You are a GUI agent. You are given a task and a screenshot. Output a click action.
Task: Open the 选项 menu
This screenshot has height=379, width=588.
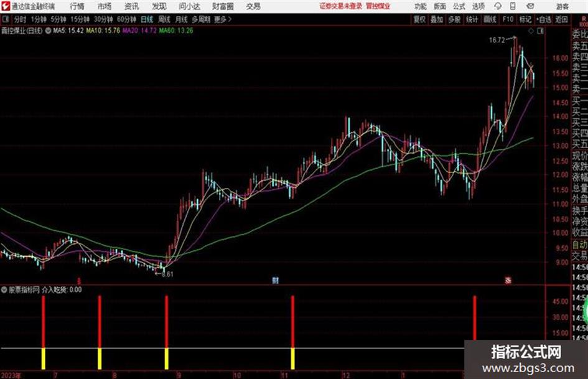478,6
